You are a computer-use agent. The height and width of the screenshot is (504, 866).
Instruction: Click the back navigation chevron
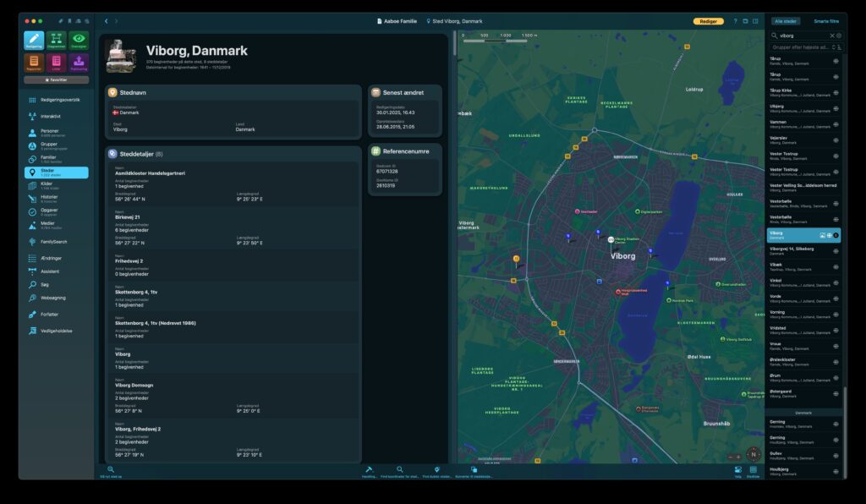pyautogui.click(x=106, y=21)
